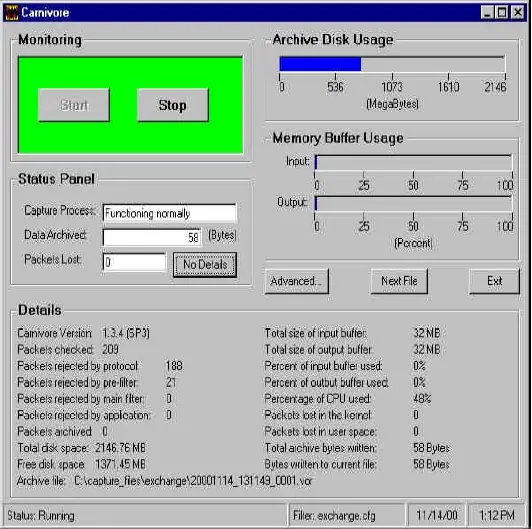This screenshot has width=532, height=529.
Task: Click the rejected by protocol value 188
Action: (x=174, y=366)
